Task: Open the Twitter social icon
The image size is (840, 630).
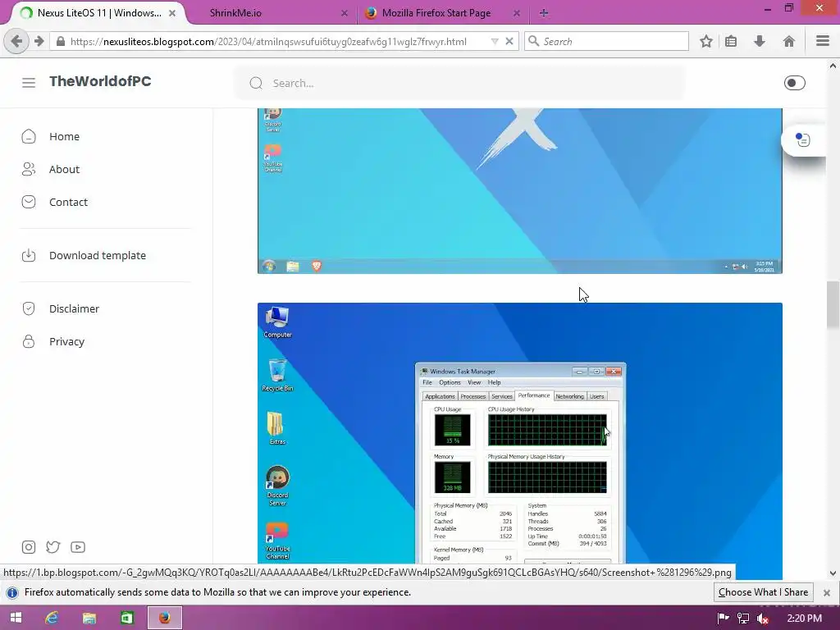Action: (x=53, y=547)
